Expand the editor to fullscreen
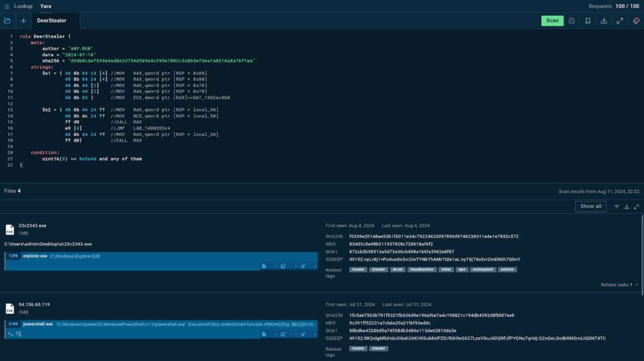644x361 pixels. (620, 21)
